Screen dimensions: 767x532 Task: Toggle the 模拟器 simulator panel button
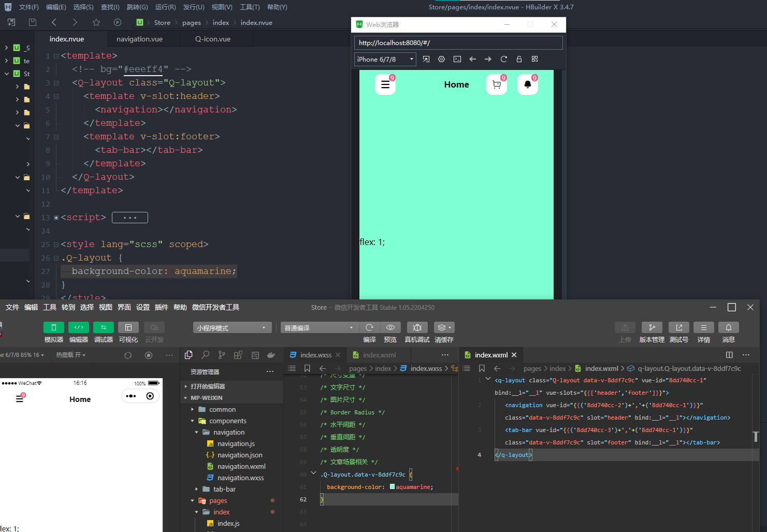coord(54,327)
